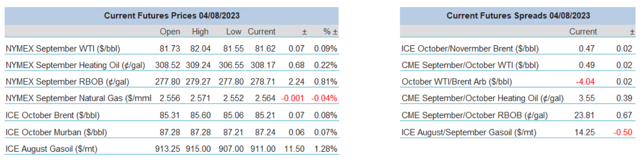Select the red -4.04 WTI/Brent Arb value
The image size is (644, 163).
pyautogui.click(x=586, y=82)
